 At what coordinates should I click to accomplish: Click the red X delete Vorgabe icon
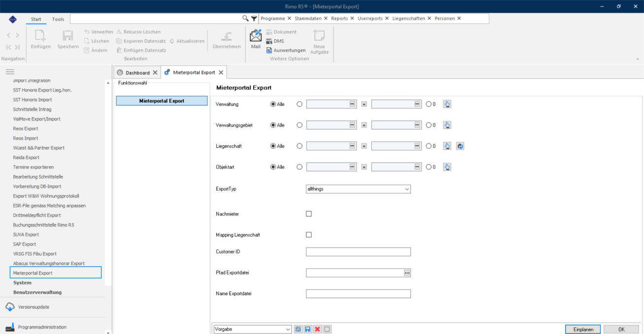(x=317, y=329)
